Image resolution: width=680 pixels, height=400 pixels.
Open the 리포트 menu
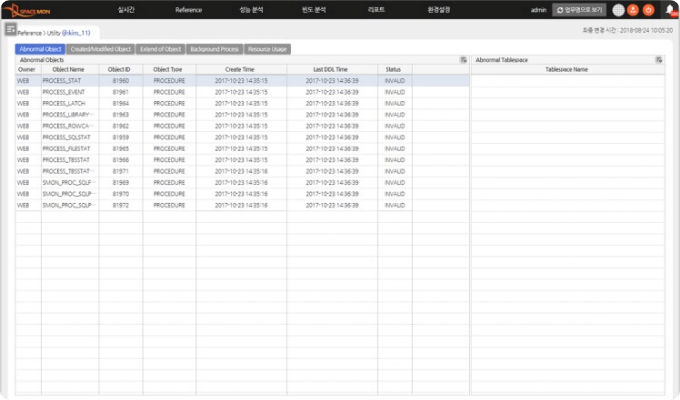(x=377, y=9)
